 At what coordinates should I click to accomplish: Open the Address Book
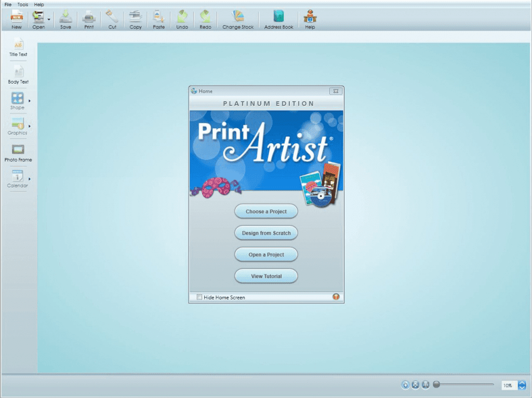click(x=278, y=19)
